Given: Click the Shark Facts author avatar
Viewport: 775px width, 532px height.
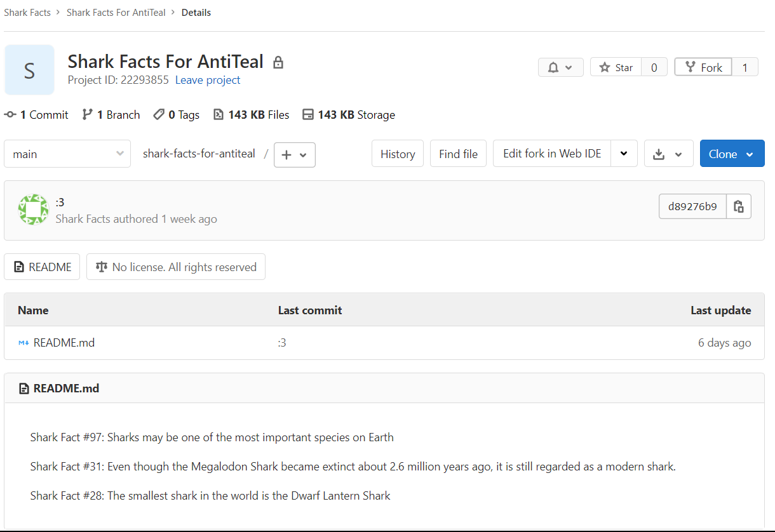Looking at the screenshot, I should click(x=33, y=209).
